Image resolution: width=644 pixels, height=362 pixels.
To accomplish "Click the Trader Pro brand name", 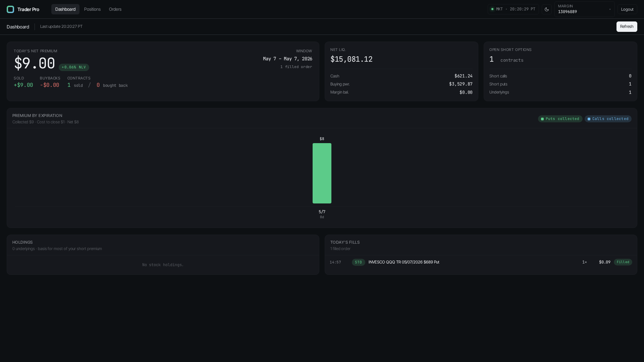I will point(28,9).
